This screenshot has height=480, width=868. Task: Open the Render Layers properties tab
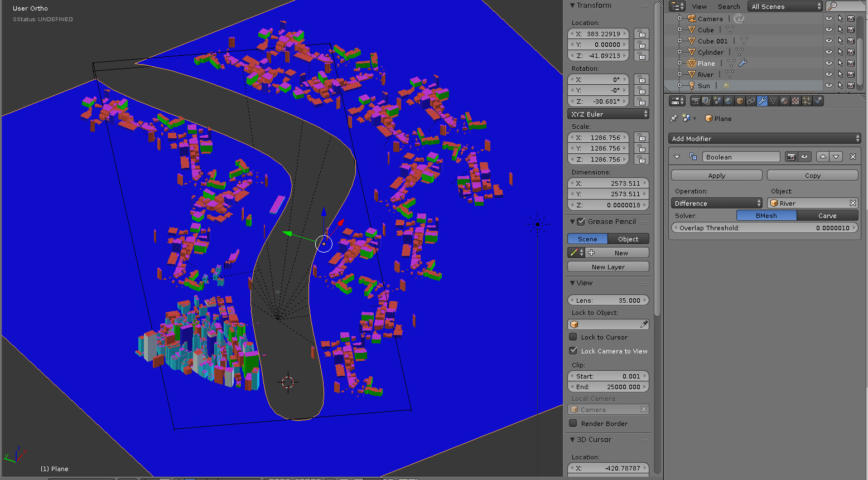pyautogui.click(x=706, y=101)
